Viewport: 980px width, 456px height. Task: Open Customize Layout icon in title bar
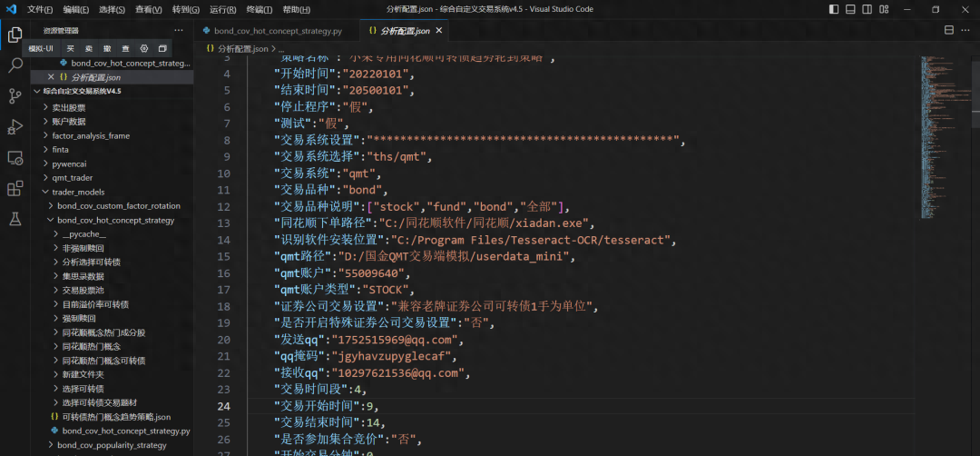click(x=884, y=9)
